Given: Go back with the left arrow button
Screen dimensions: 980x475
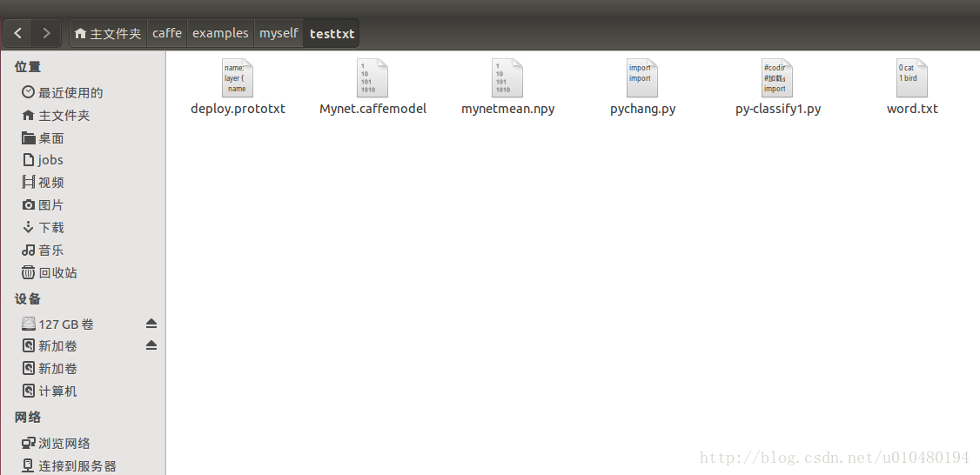Looking at the screenshot, I should pos(18,33).
